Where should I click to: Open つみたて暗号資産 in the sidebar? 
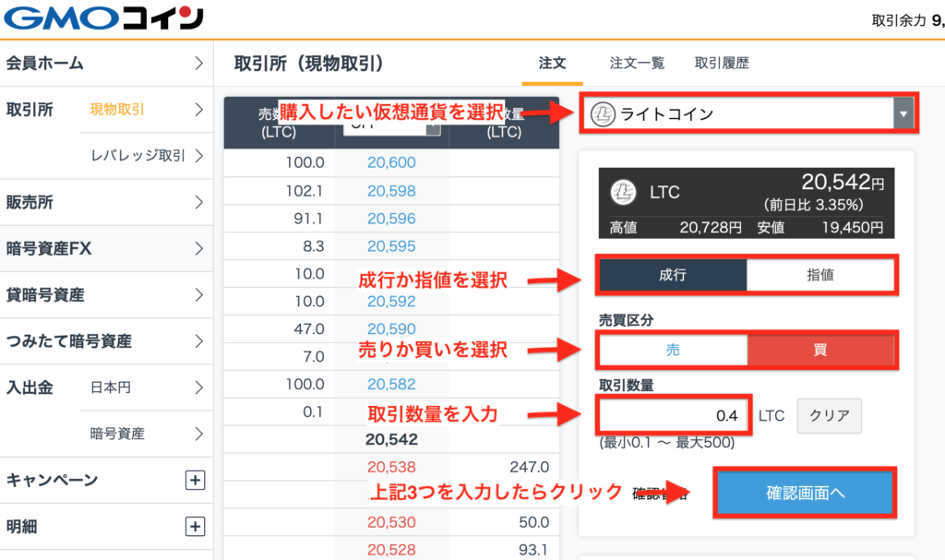click(x=106, y=341)
